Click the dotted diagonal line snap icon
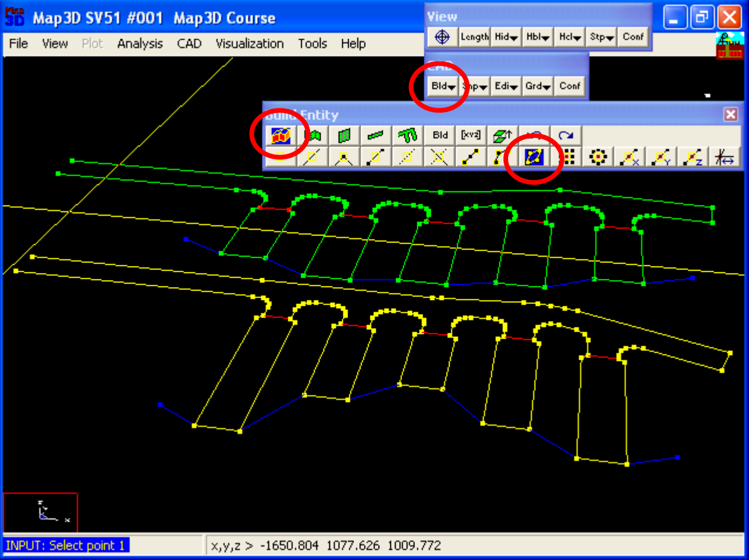 click(x=407, y=156)
